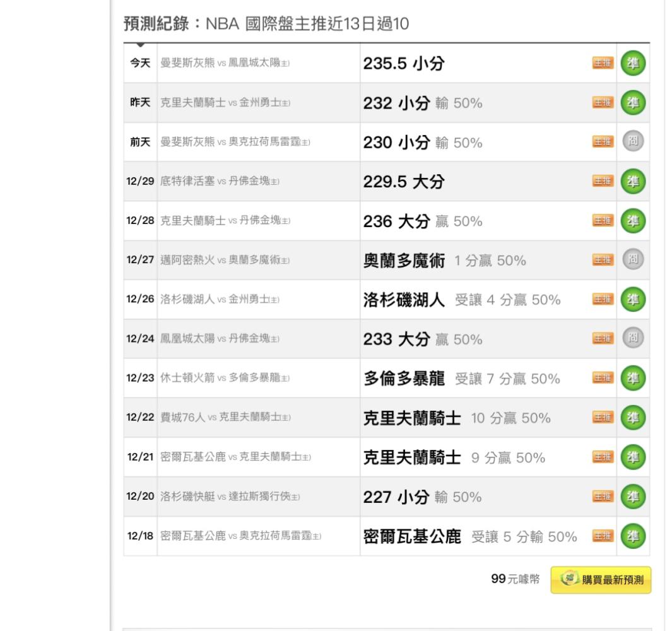Screen dimensions: 672x631
Task: Click the green 準 icon in the 12/22 row
Action: click(633, 418)
